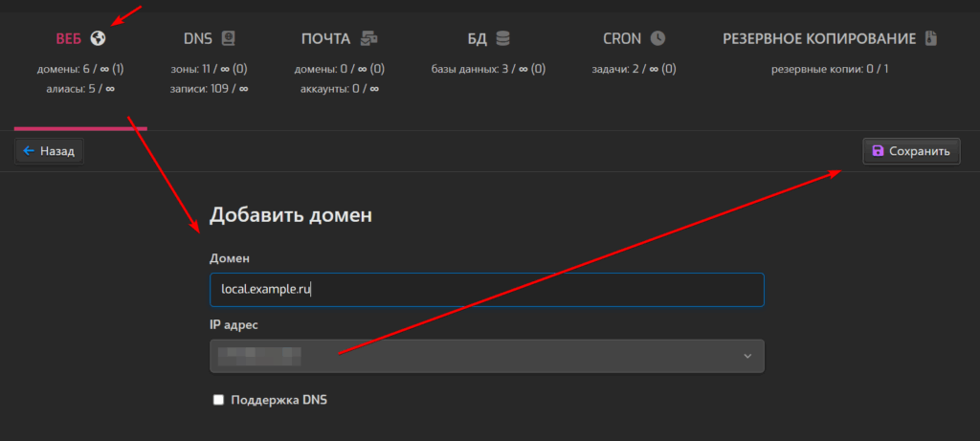The height and width of the screenshot is (441, 980).
Task: Open the БД tab
Action: tap(478, 39)
